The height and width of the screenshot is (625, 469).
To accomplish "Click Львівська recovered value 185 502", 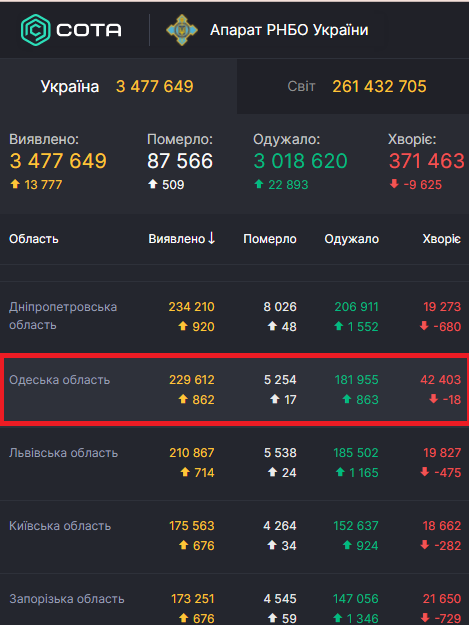I will pyautogui.click(x=356, y=453).
